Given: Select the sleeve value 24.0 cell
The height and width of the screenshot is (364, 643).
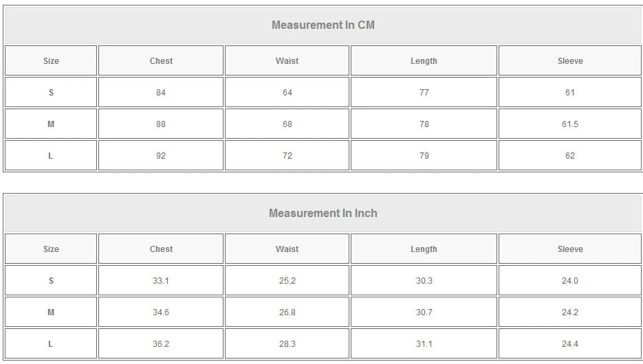Looking at the screenshot, I should click(570, 281).
